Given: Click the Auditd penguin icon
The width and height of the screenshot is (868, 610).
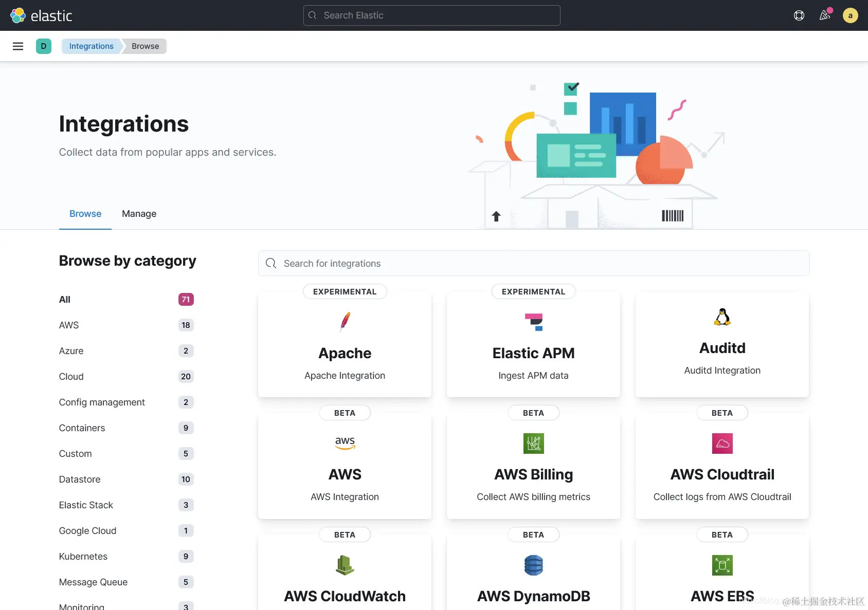Looking at the screenshot, I should [x=722, y=317].
